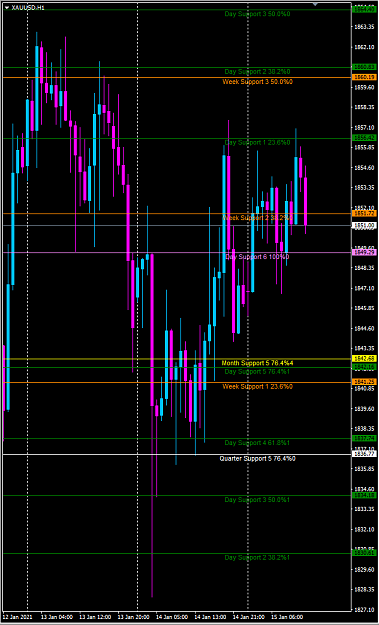Select the green 1856.42 price tag
The image size is (379, 625).
[x=365, y=138]
